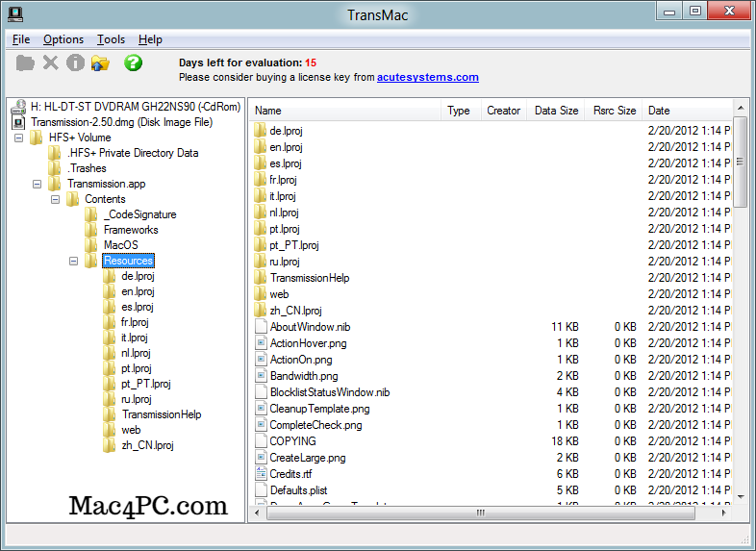Viewport: 756px width, 551px height.
Task: Sort file list by Creator column
Action: coord(504,111)
